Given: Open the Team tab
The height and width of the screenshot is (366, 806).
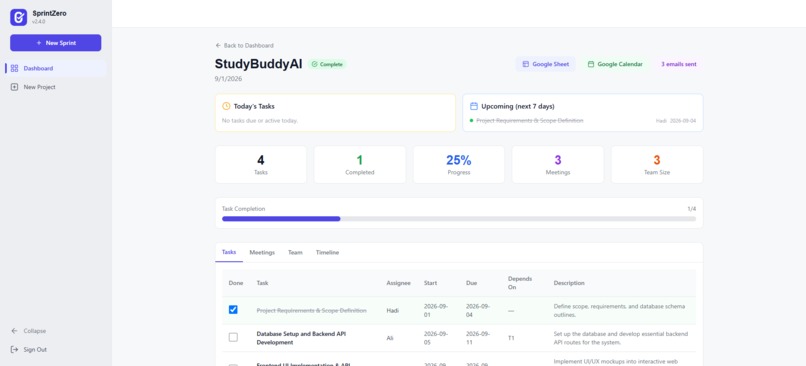Looking at the screenshot, I should [295, 252].
